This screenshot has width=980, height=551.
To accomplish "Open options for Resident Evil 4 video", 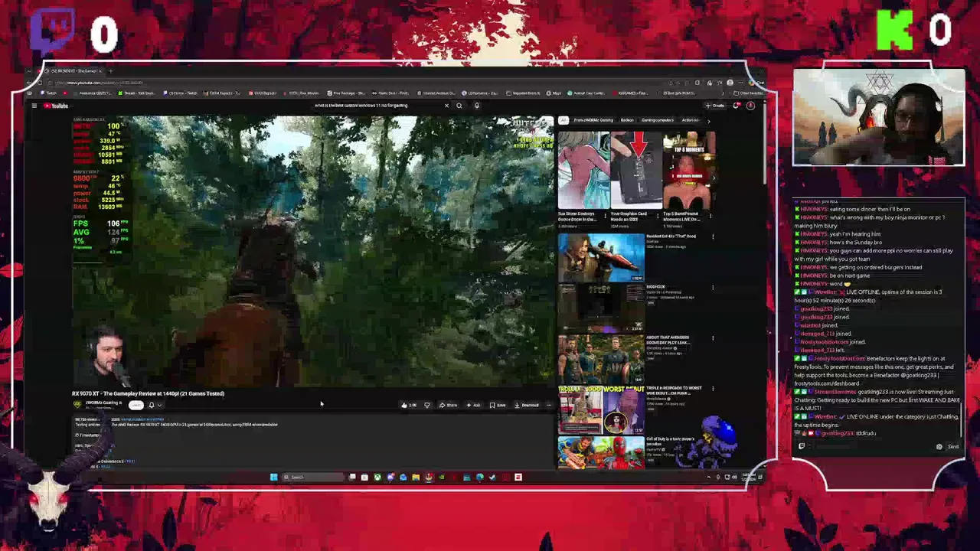I will point(713,237).
